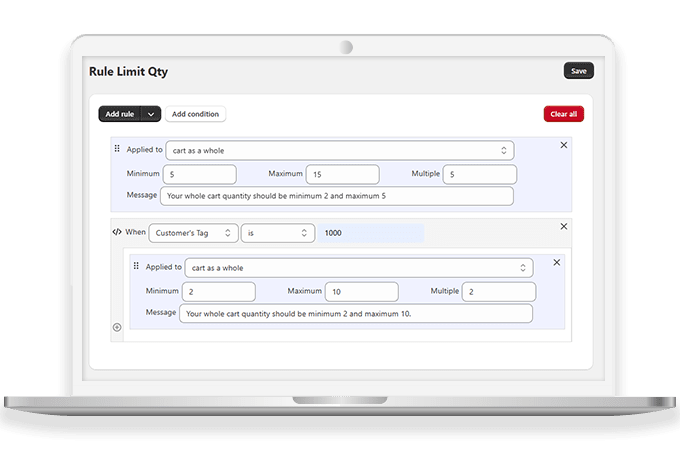The height and width of the screenshot is (450, 680).
Task: Open the nested rule's Applied to dropdown
Action: point(358,268)
